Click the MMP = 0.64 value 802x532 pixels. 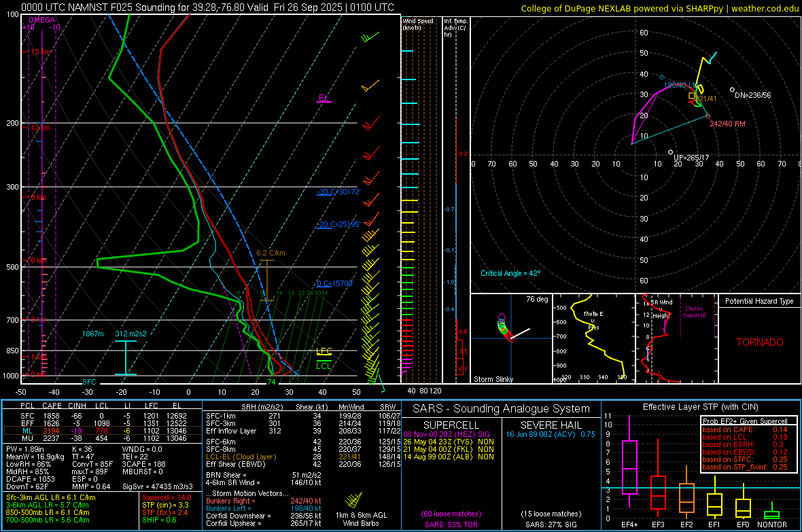pos(91,486)
